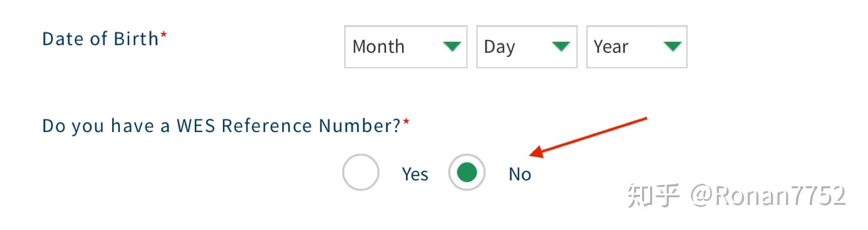Open the Day dropdown
The width and height of the screenshot is (868, 230).
[526, 47]
